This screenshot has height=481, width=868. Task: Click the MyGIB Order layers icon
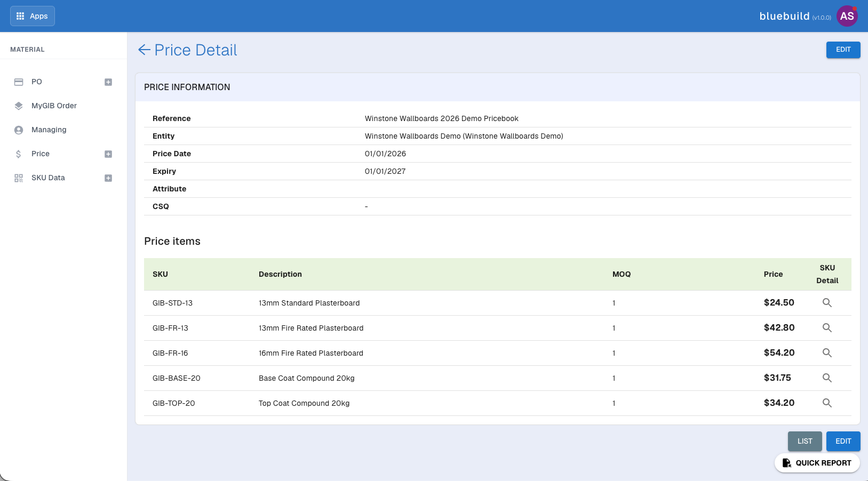click(19, 106)
